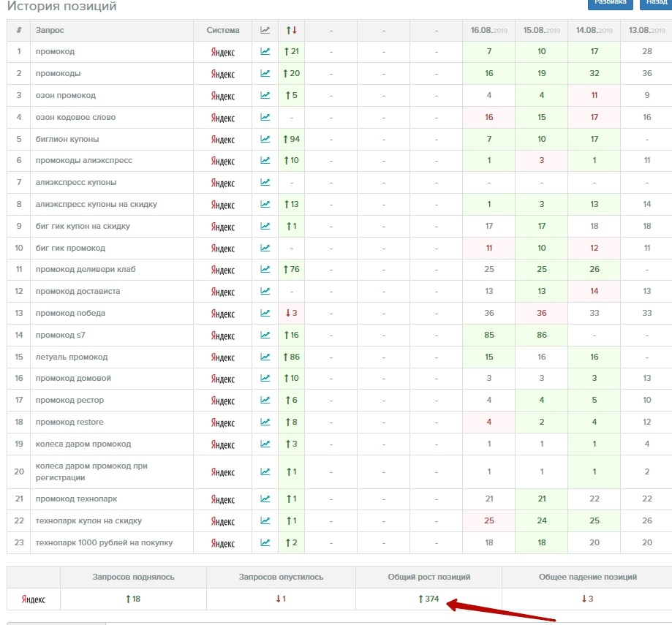Show graph for промокод деливери клаб
Screen dimensions: 672x625
265,269
